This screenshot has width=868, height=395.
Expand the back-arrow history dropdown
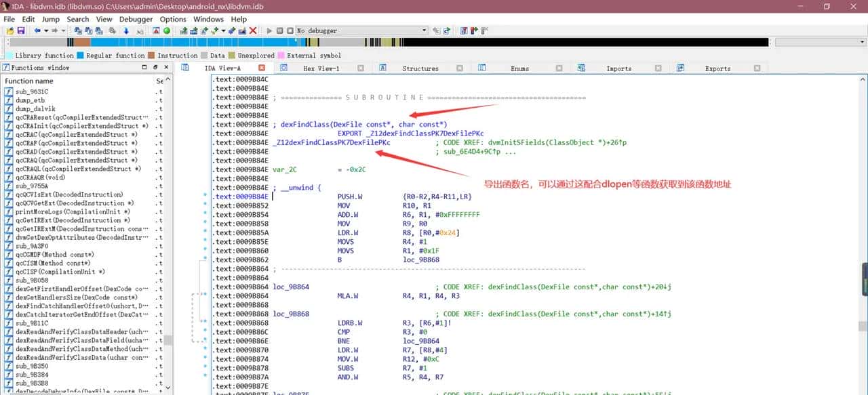point(46,31)
